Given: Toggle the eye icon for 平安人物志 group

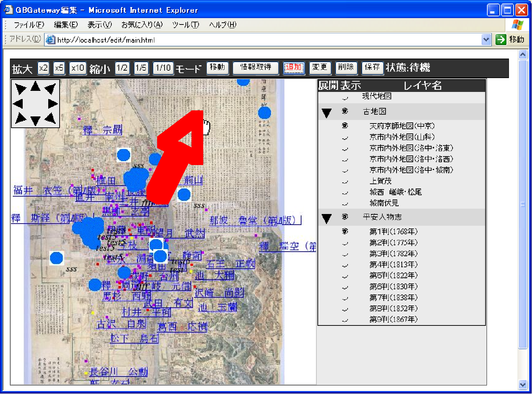Looking at the screenshot, I should (345, 217).
